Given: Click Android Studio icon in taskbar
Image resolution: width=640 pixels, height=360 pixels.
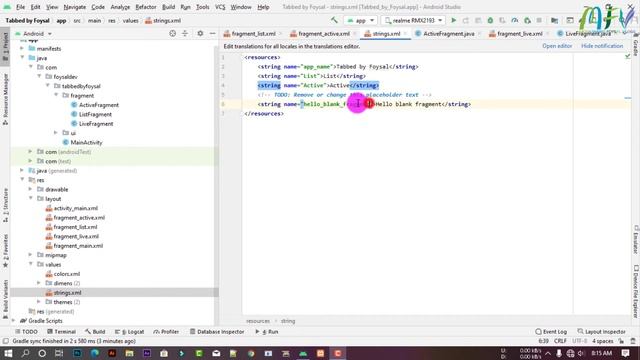Looking at the screenshot, I should pyautogui.click(x=303, y=353).
